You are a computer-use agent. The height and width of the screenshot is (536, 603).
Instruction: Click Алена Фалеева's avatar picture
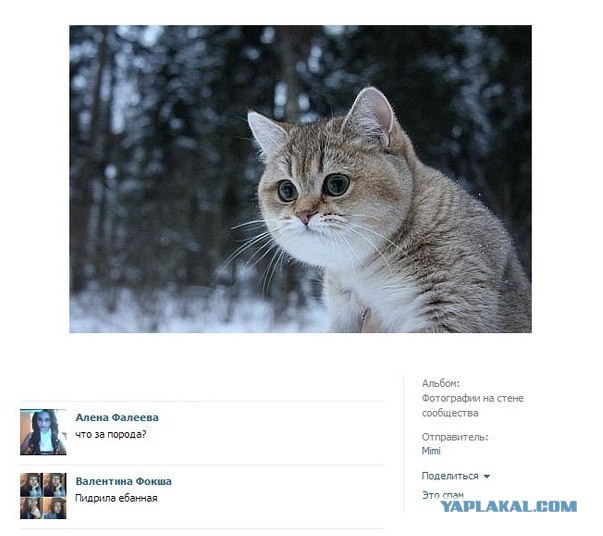coord(43,432)
